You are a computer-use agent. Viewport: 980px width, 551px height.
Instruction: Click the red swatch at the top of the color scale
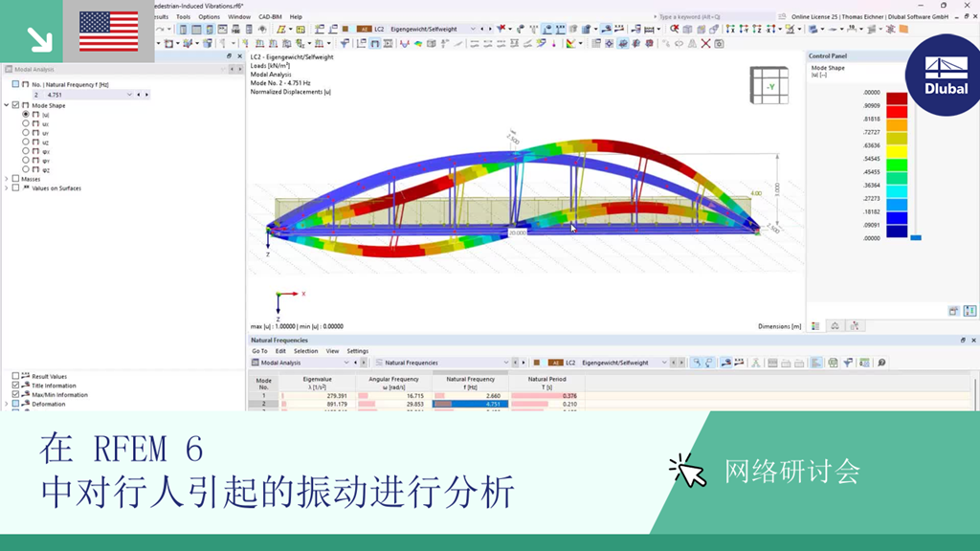(x=897, y=99)
